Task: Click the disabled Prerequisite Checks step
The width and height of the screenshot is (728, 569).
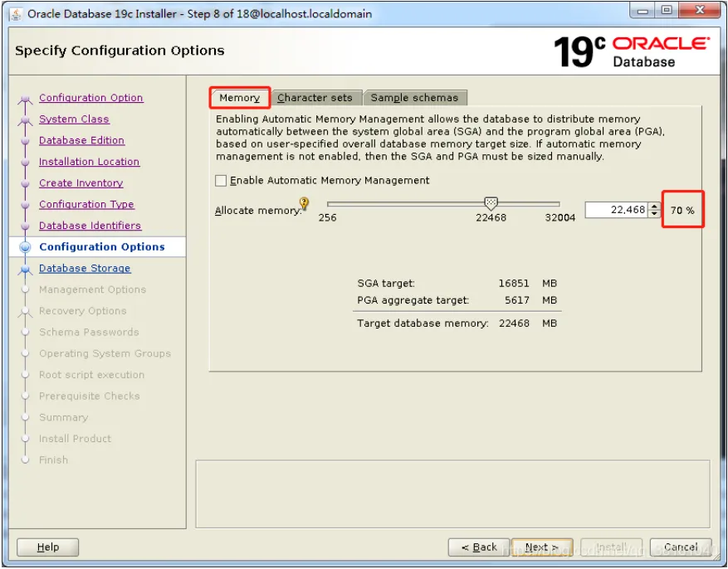Action: click(90, 396)
